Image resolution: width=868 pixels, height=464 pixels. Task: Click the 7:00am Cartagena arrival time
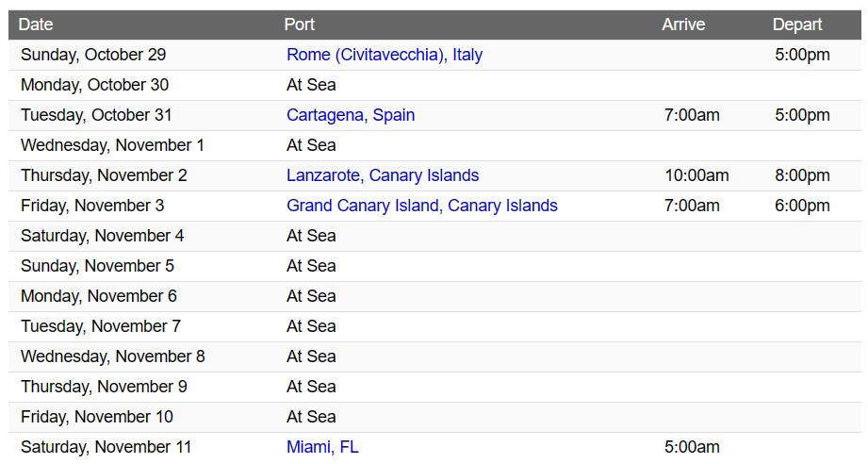point(692,115)
